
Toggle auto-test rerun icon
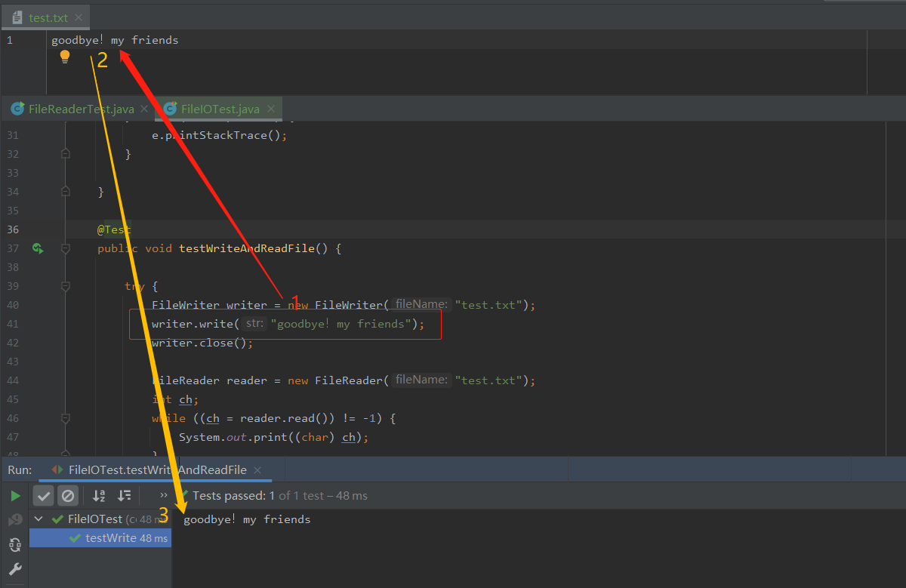click(15, 544)
